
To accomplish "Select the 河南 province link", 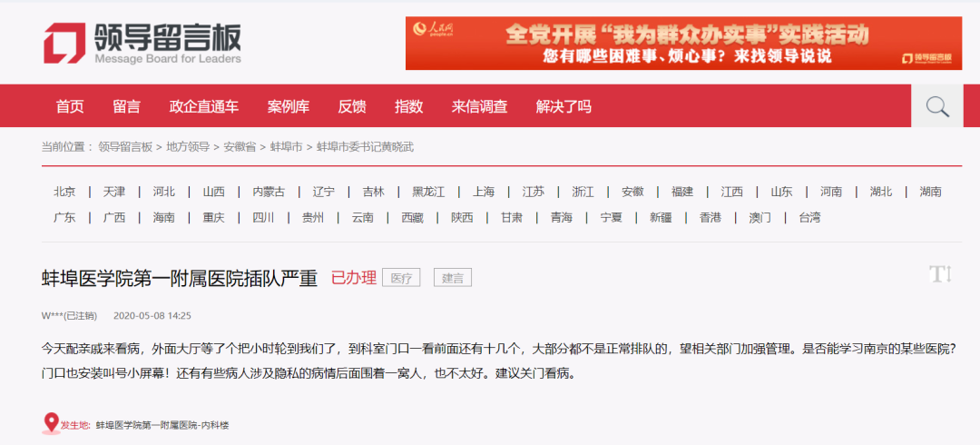I will (831, 192).
